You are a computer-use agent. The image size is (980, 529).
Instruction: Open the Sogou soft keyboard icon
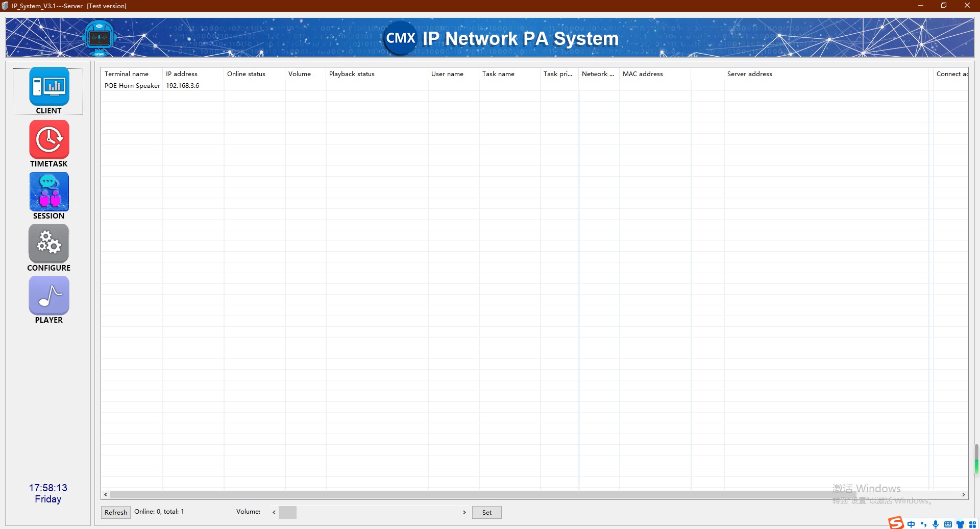tap(948, 524)
